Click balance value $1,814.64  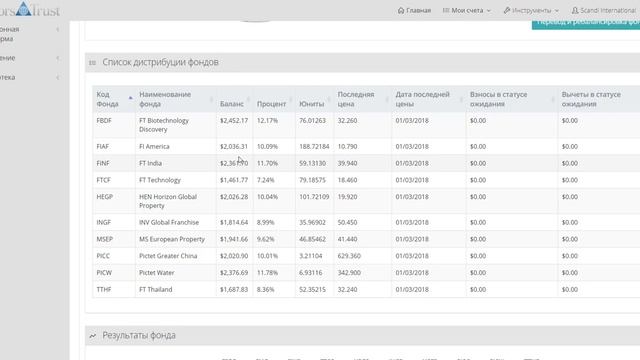click(234, 222)
